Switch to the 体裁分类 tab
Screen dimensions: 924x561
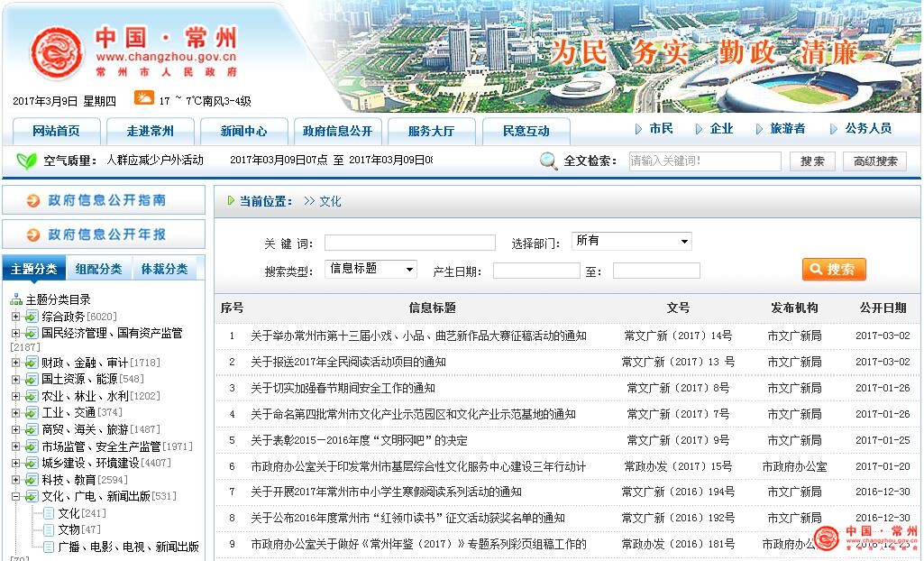[x=164, y=269]
